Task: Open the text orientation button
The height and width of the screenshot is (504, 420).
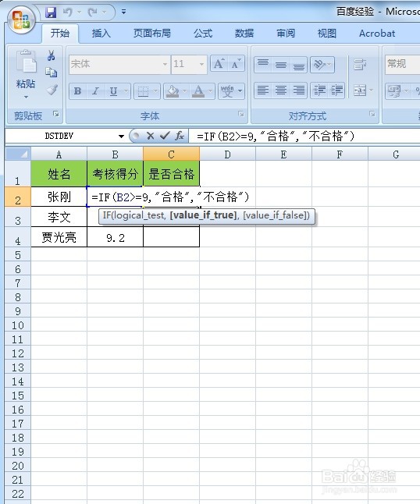Action: click(322, 64)
